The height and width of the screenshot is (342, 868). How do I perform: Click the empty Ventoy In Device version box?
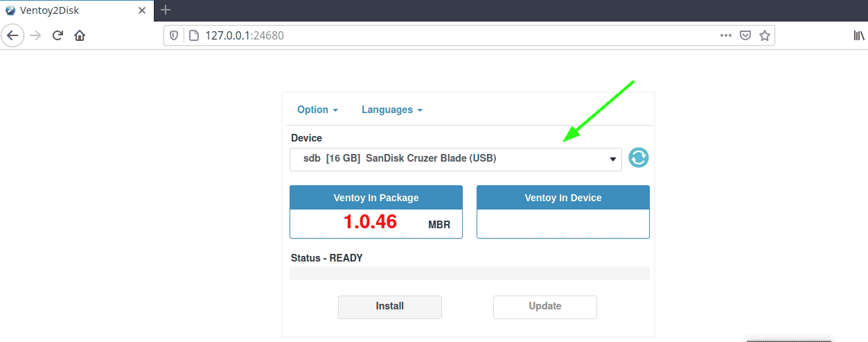pyautogui.click(x=563, y=224)
